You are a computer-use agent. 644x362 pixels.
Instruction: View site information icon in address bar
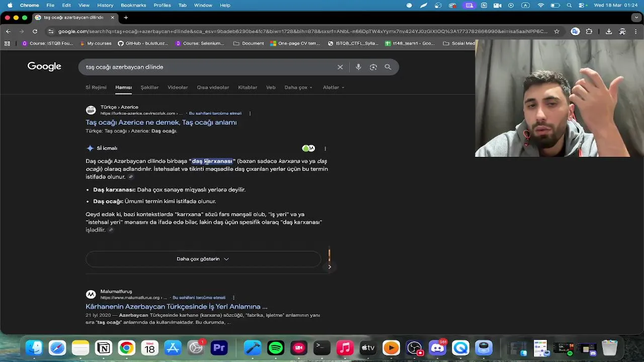(51, 31)
